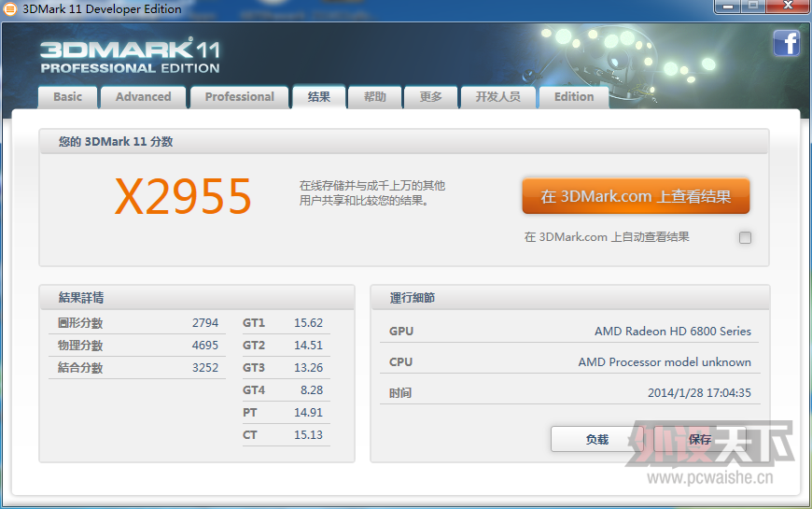Screen dimensions: 812x509
Task: Click combined score value 3252
Action: pos(205,367)
